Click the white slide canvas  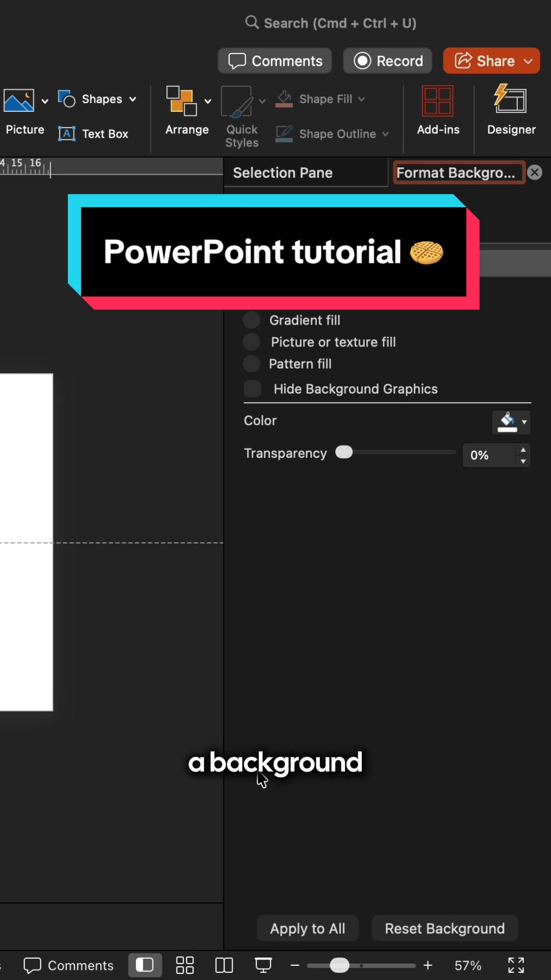pos(26,542)
